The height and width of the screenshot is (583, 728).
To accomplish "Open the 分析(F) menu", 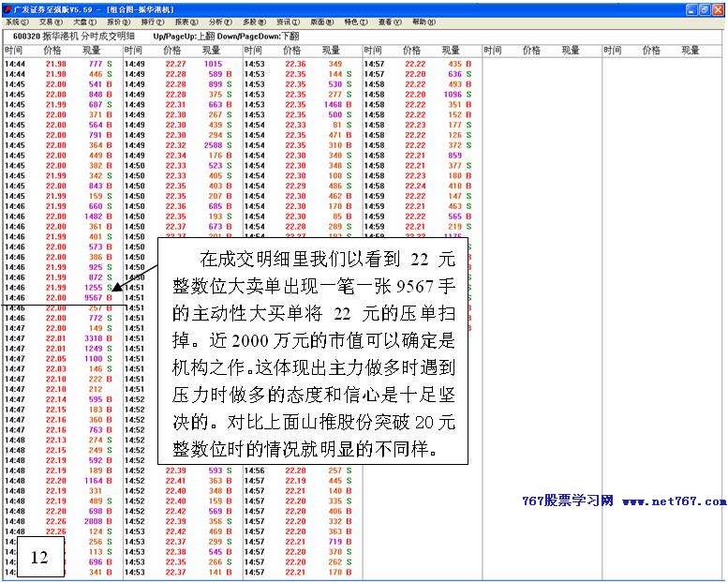I will 220,22.
